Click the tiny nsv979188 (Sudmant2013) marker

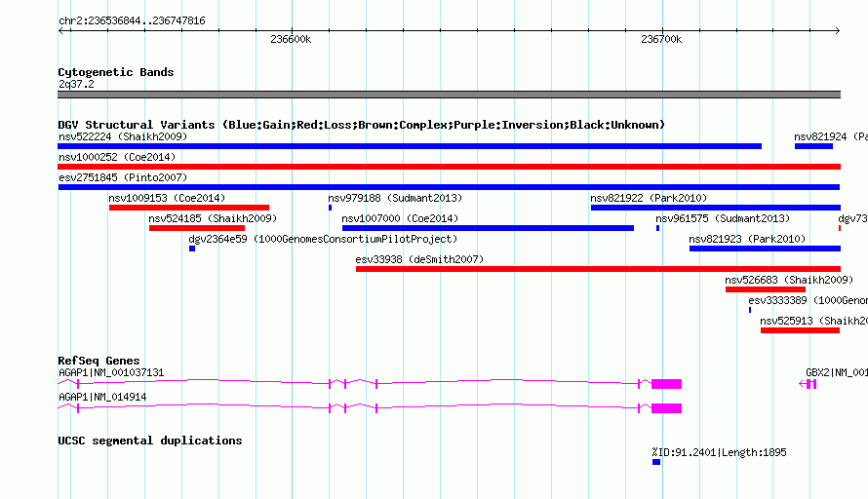pyautogui.click(x=330, y=208)
